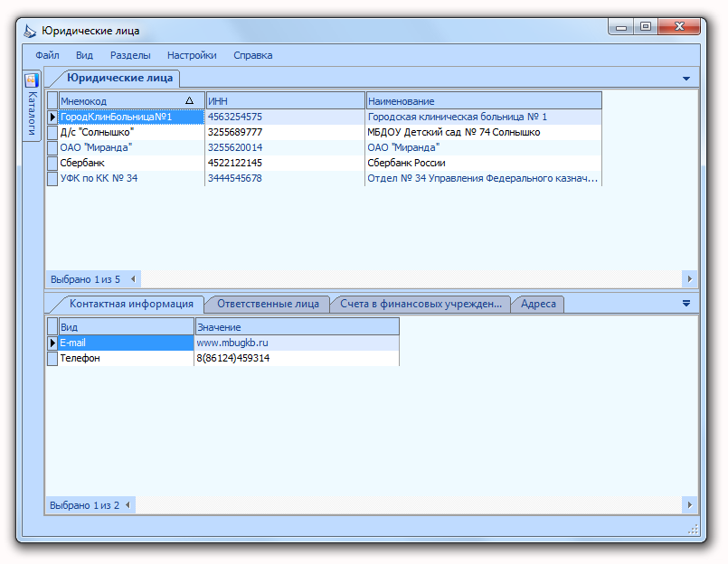Image resolution: width=728 pixels, height=564 pixels.
Task: Click the application icon in title bar
Action: click(x=30, y=31)
